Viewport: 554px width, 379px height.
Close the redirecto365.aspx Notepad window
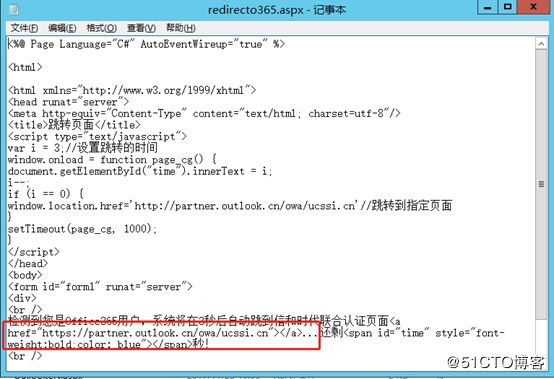click(x=534, y=7)
